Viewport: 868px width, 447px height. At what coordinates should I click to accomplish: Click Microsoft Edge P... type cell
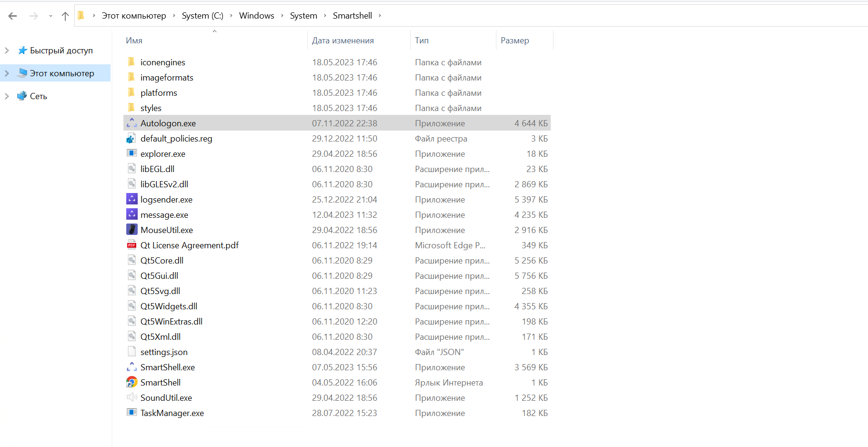[x=450, y=245]
